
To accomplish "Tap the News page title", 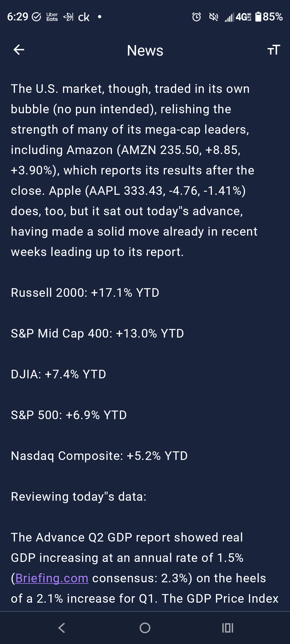I will pos(145,50).
